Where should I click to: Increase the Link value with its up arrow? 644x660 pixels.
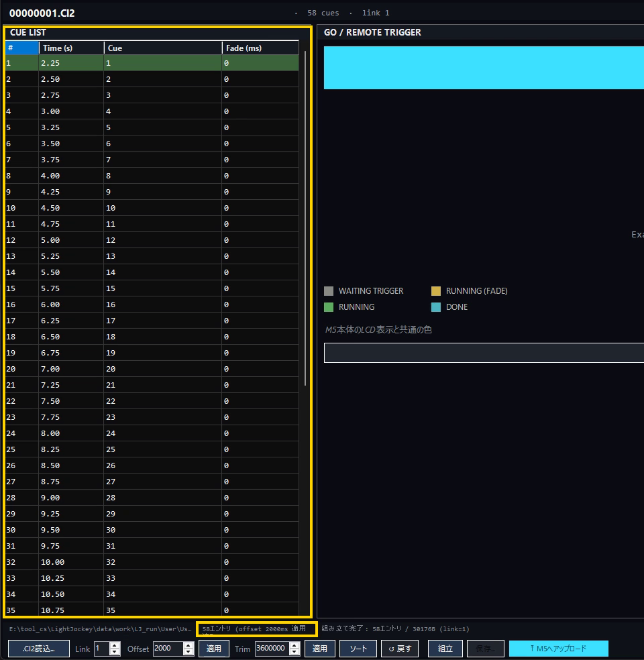click(115, 645)
